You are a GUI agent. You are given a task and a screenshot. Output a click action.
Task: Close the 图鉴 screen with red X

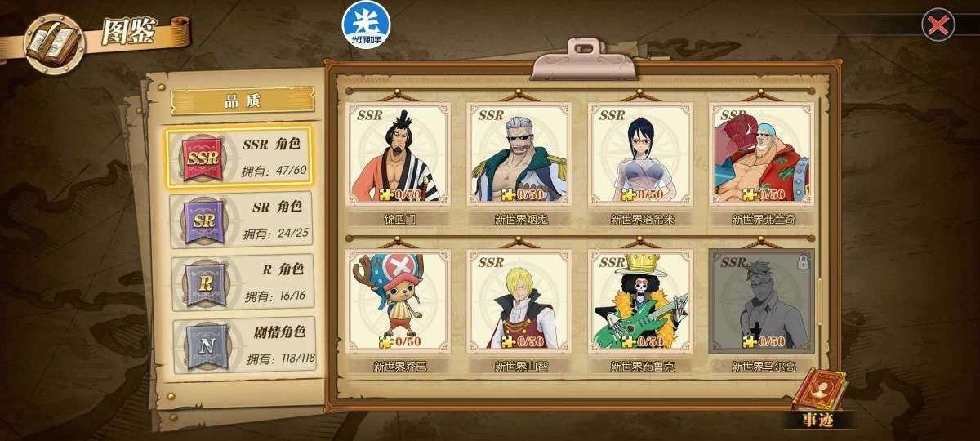click(938, 25)
